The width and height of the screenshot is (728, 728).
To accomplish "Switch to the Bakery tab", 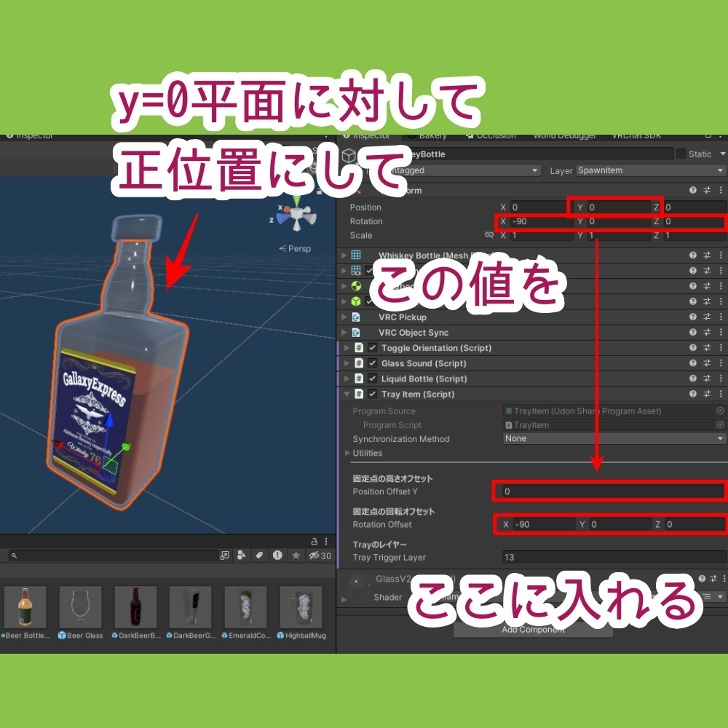I will point(427,135).
